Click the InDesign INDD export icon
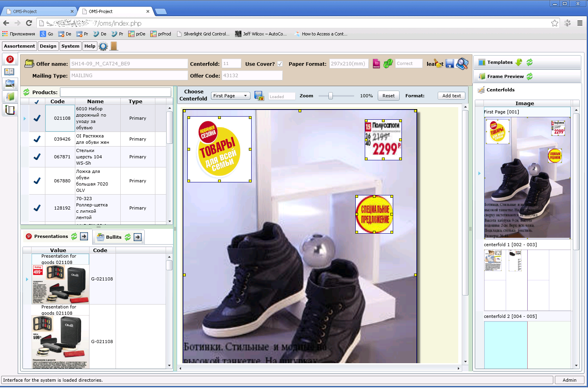 tap(376, 63)
